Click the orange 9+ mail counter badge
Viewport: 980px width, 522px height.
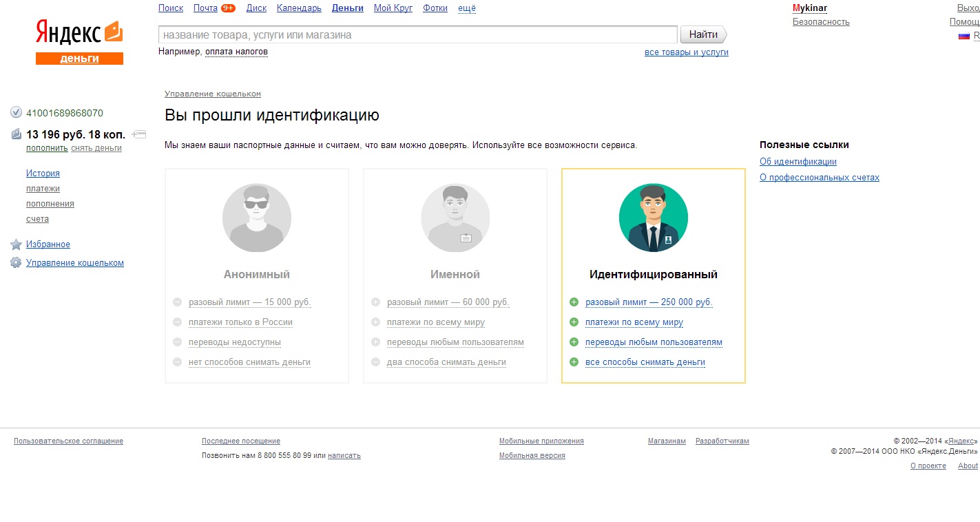pos(228,8)
